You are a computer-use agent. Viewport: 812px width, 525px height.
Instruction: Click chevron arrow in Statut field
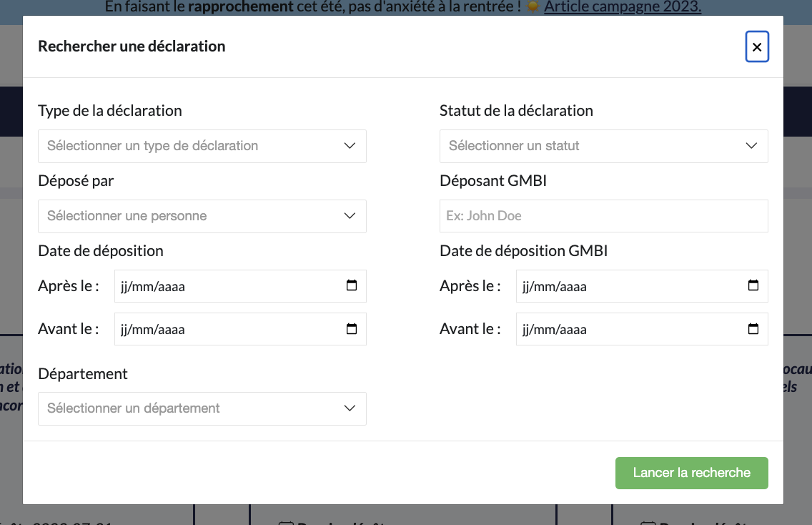pos(751,146)
